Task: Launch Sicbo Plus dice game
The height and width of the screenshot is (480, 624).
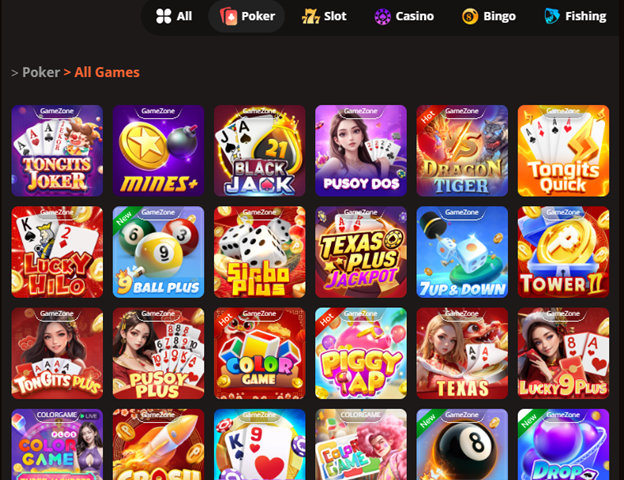Action: click(259, 252)
